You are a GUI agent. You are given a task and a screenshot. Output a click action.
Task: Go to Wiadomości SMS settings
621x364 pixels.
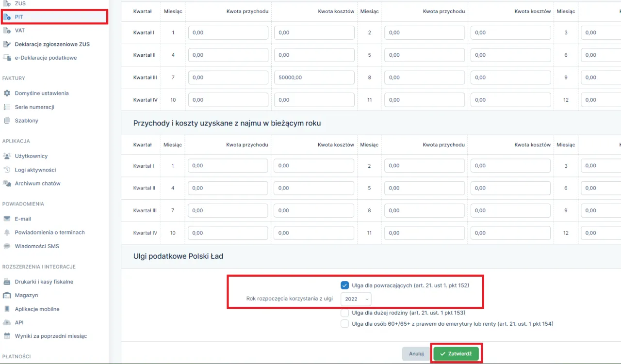coord(37,246)
